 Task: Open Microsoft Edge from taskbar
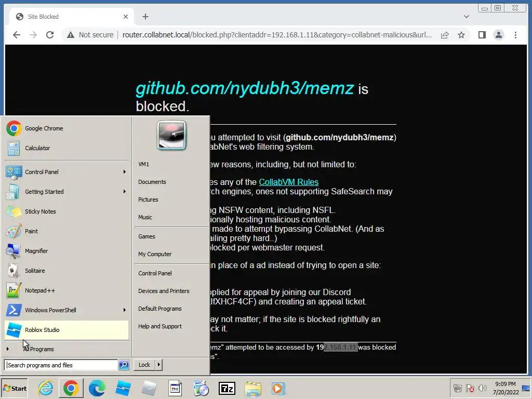coord(97,388)
